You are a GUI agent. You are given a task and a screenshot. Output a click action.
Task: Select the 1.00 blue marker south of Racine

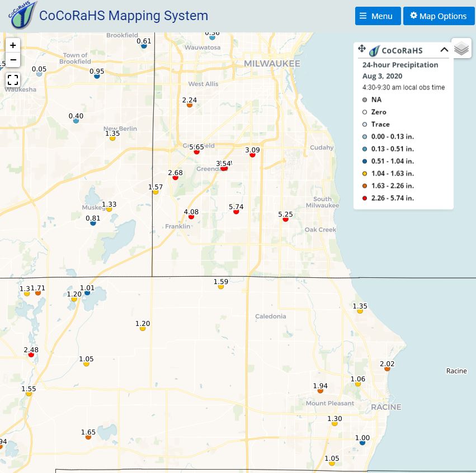click(x=362, y=443)
